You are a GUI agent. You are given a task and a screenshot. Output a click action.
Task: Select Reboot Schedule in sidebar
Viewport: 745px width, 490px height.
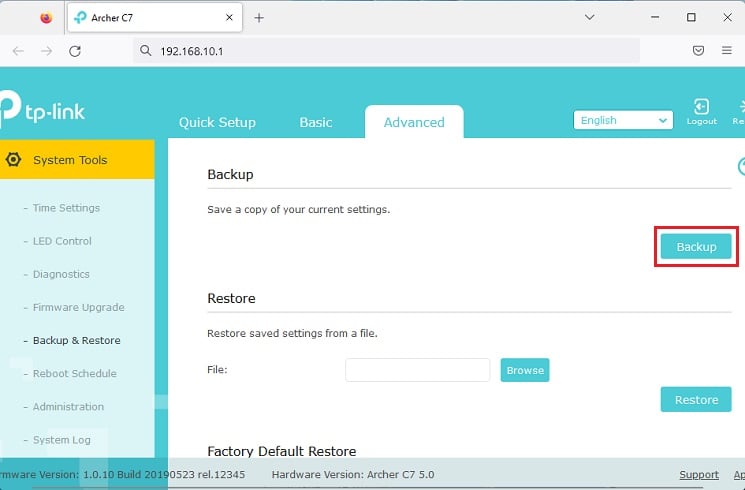(x=74, y=373)
